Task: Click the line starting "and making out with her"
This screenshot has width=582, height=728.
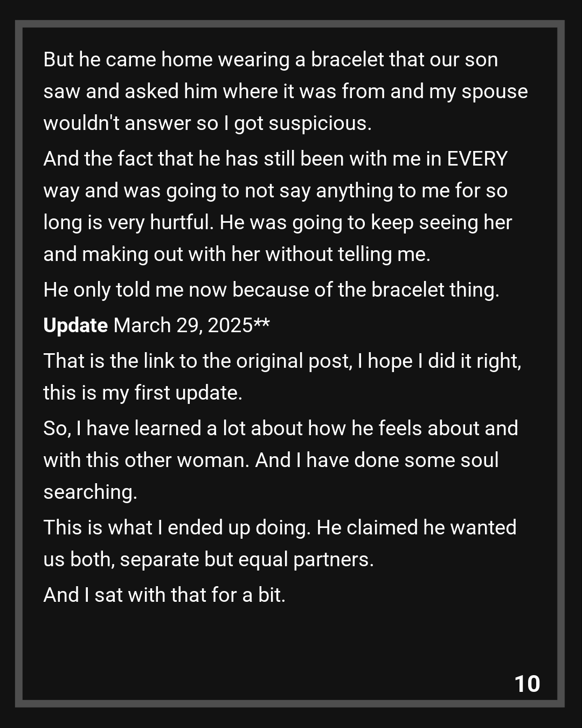Action: [237, 255]
